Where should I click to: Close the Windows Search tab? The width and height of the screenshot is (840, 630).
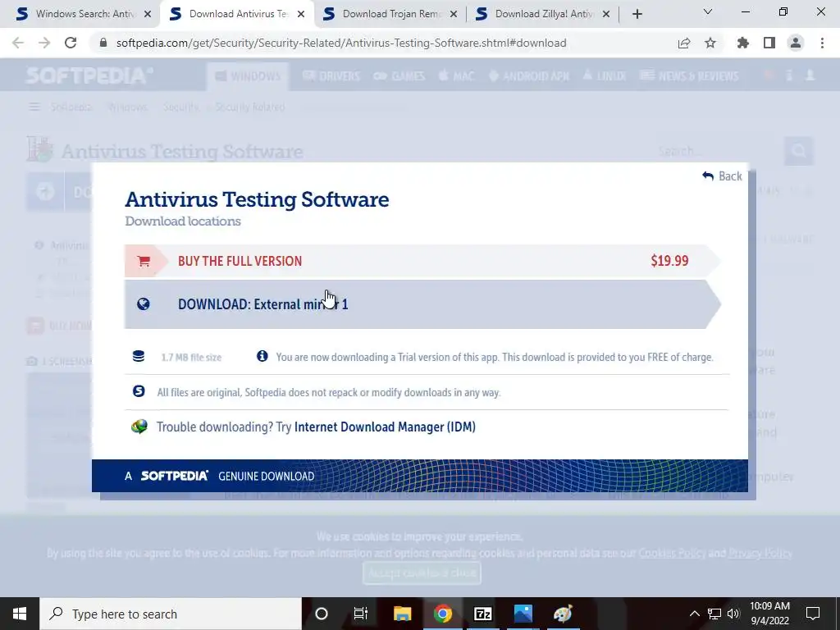pos(148,15)
